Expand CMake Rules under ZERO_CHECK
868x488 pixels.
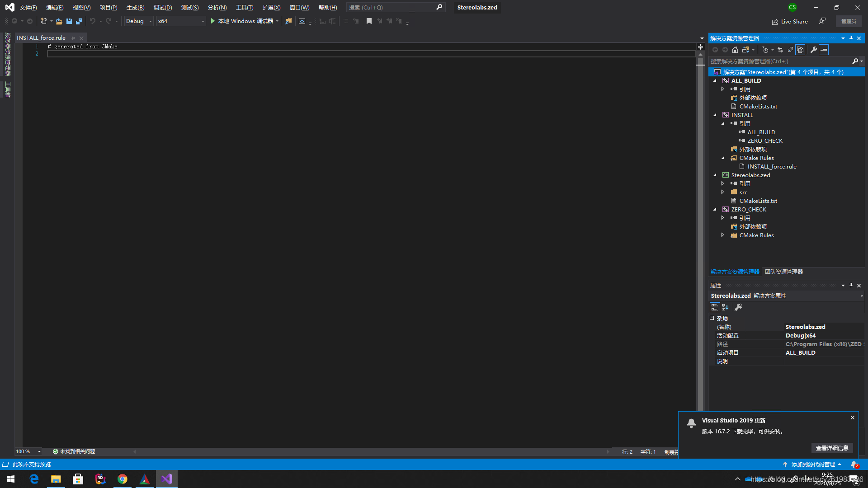pos(723,235)
